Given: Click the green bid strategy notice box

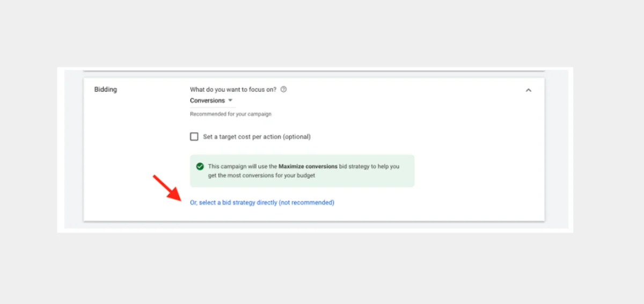Looking at the screenshot, I should coord(302,171).
